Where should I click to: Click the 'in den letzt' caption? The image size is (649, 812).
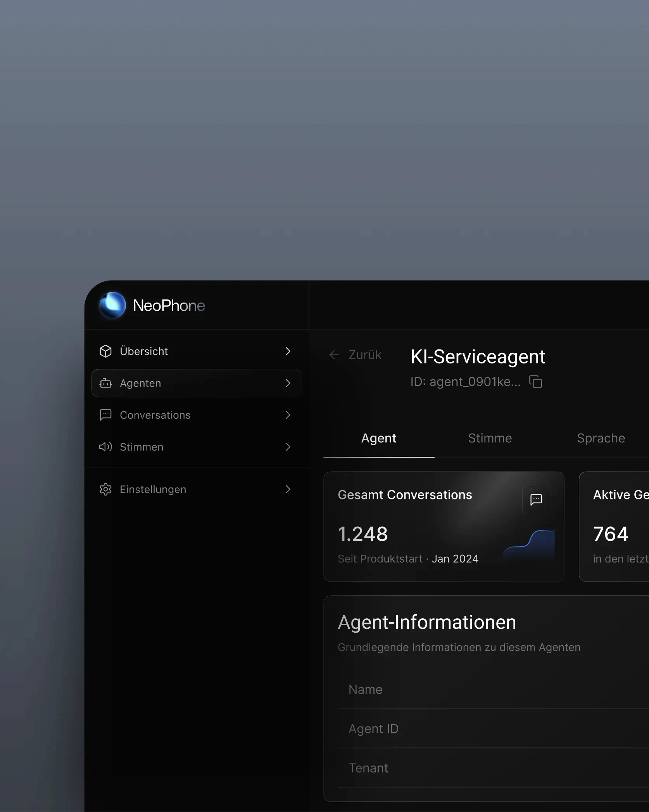pyautogui.click(x=621, y=559)
